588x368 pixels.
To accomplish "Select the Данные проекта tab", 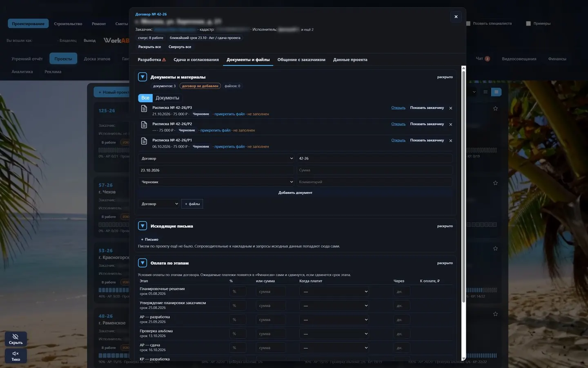I will [x=350, y=60].
